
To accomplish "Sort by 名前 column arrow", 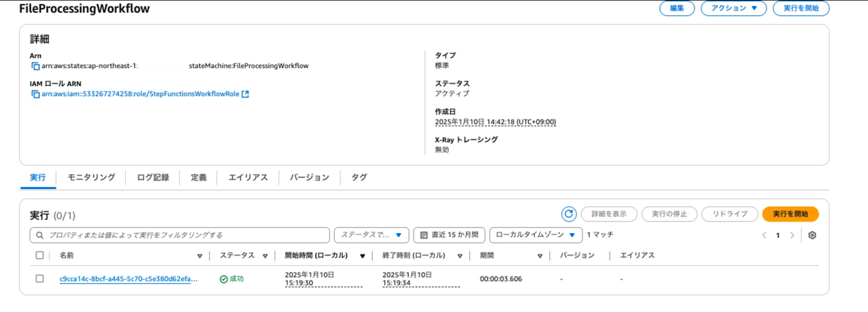I will click(200, 256).
